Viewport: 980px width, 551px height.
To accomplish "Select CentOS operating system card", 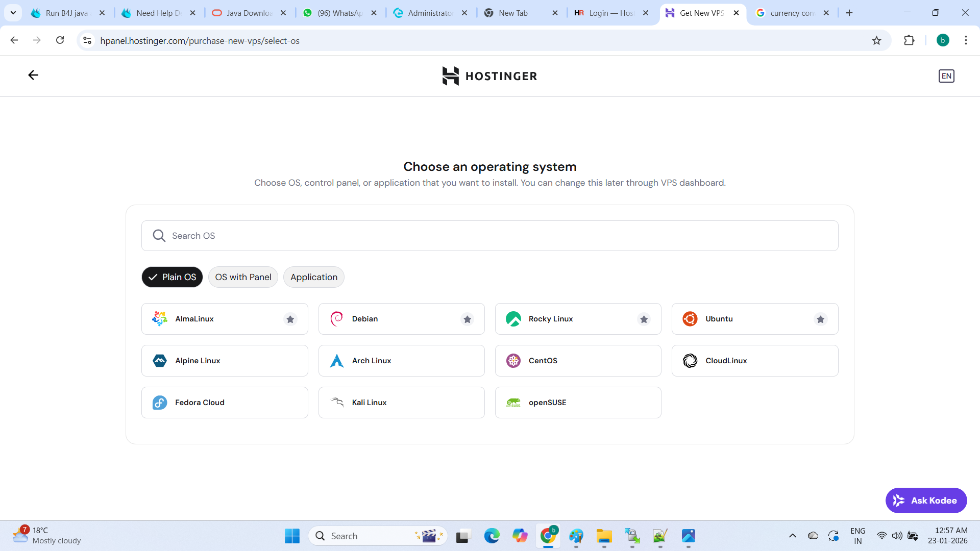I will click(x=578, y=361).
